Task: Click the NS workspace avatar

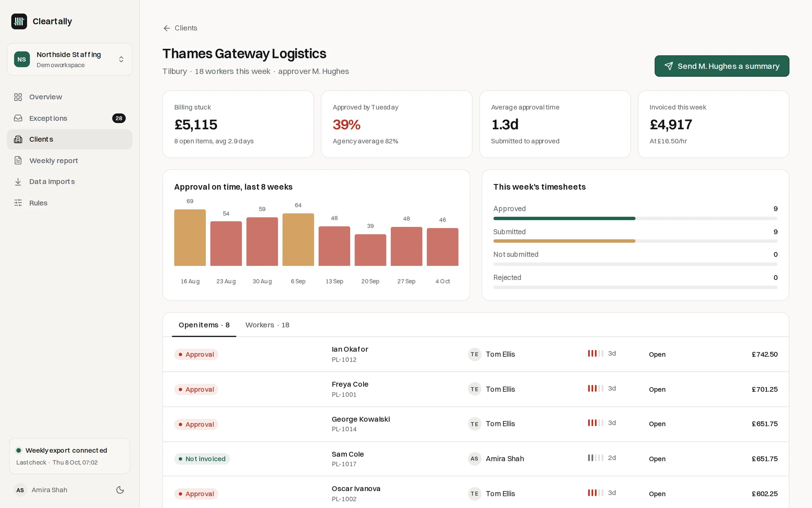Action: tap(22, 59)
